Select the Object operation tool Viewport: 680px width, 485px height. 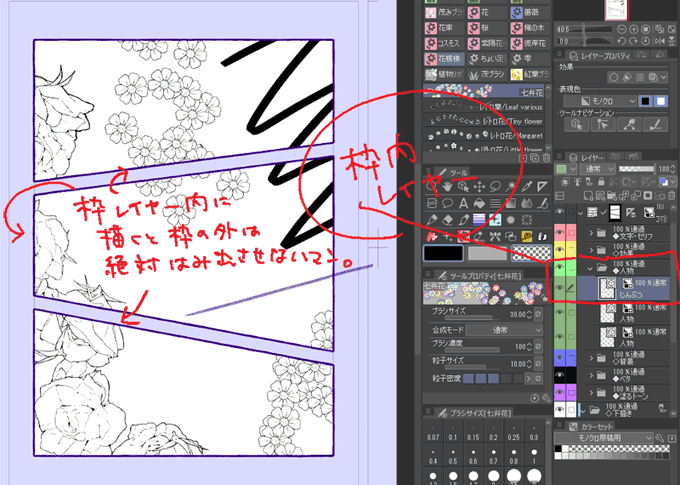click(x=463, y=187)
